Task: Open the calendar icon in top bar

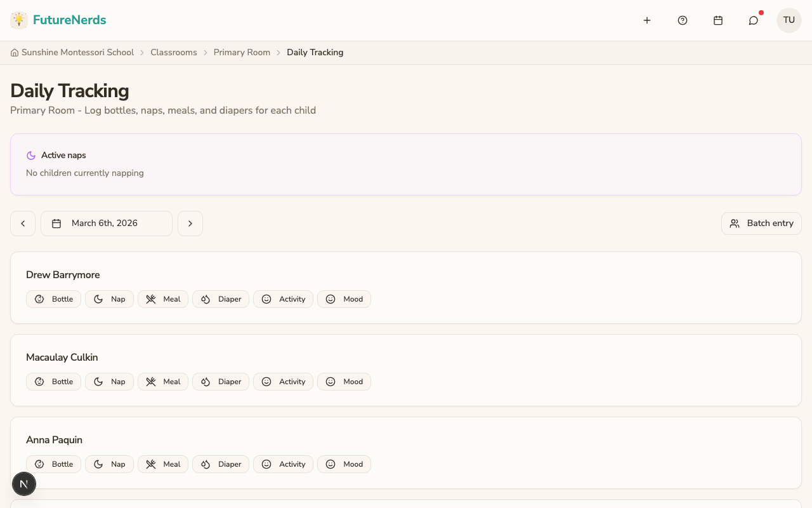Action: pos(718,20)
